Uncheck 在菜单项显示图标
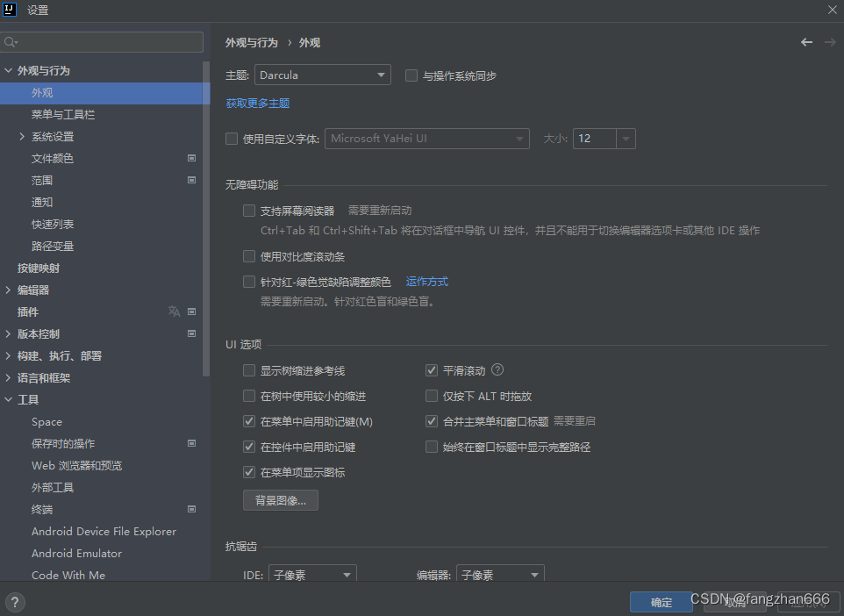Screen dimensions: 844x616 (248, 472)
